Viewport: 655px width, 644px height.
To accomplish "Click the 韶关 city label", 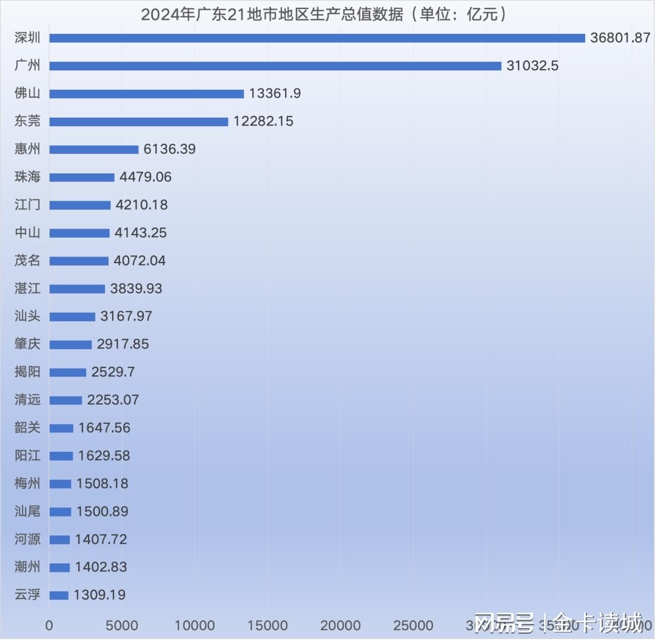I will coord(27,428).
